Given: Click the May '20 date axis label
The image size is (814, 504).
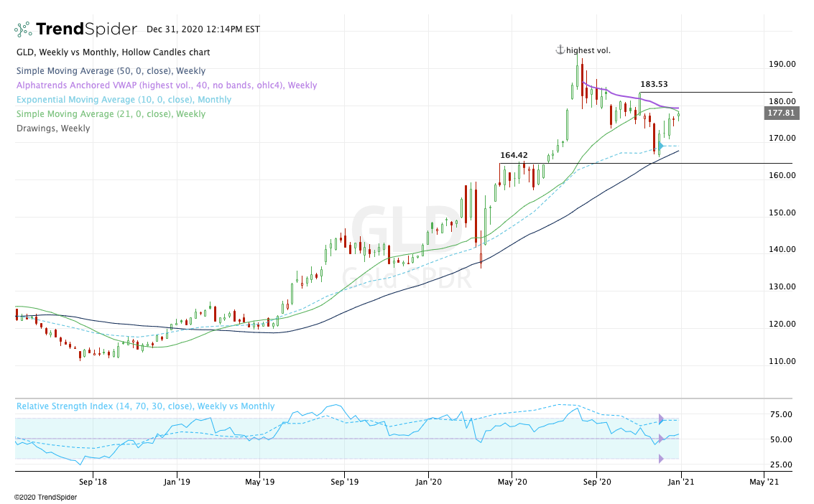Looking at the screenshot, I should pos(512,482).
